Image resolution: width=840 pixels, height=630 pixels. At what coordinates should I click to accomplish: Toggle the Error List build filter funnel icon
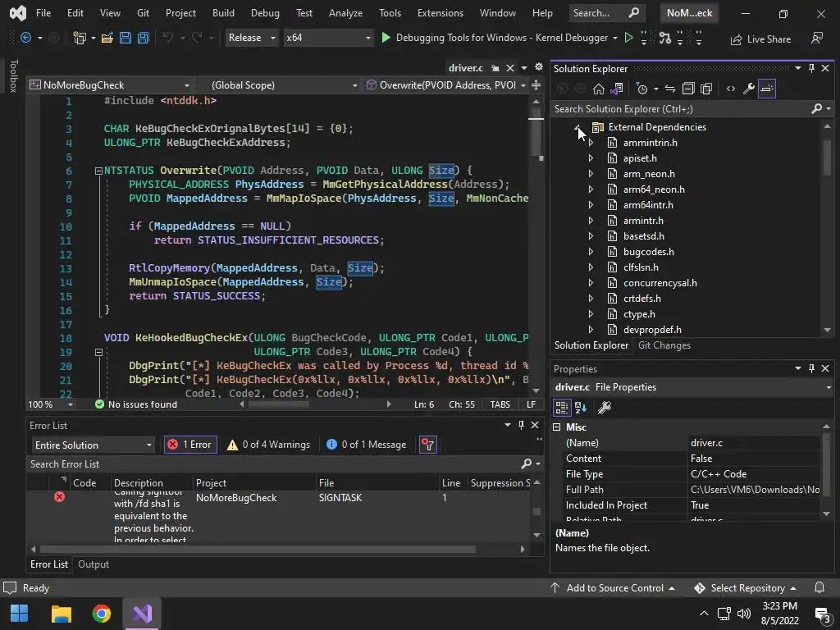click(x=428, y=445)
